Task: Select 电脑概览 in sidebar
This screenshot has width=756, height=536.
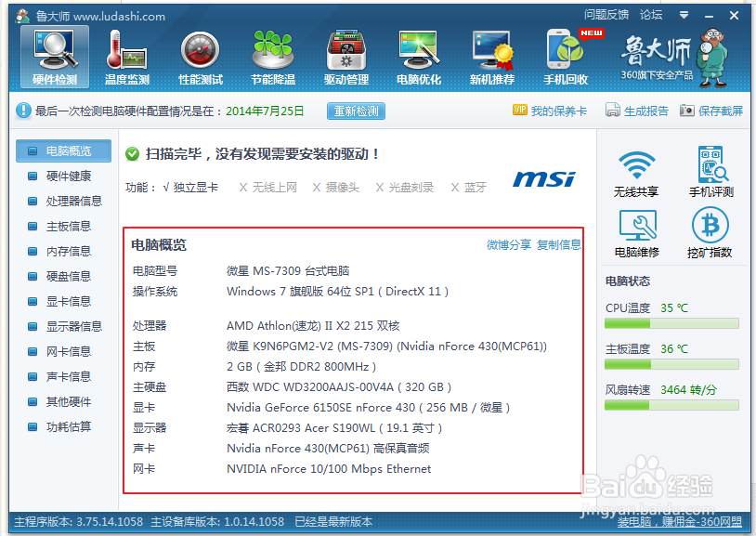Action: pyautogui.click(x=64, y=151)
